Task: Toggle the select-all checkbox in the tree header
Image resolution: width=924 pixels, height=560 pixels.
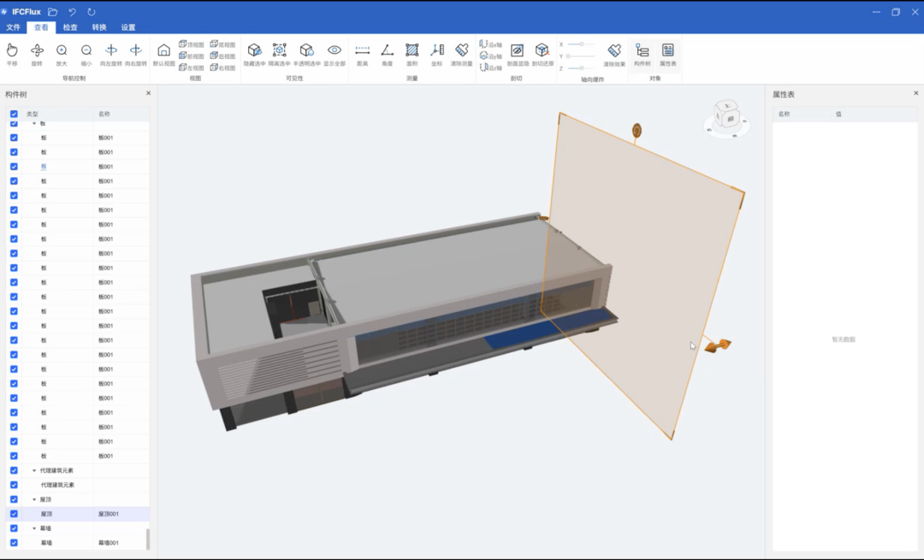Action: (x=14, y=115)
